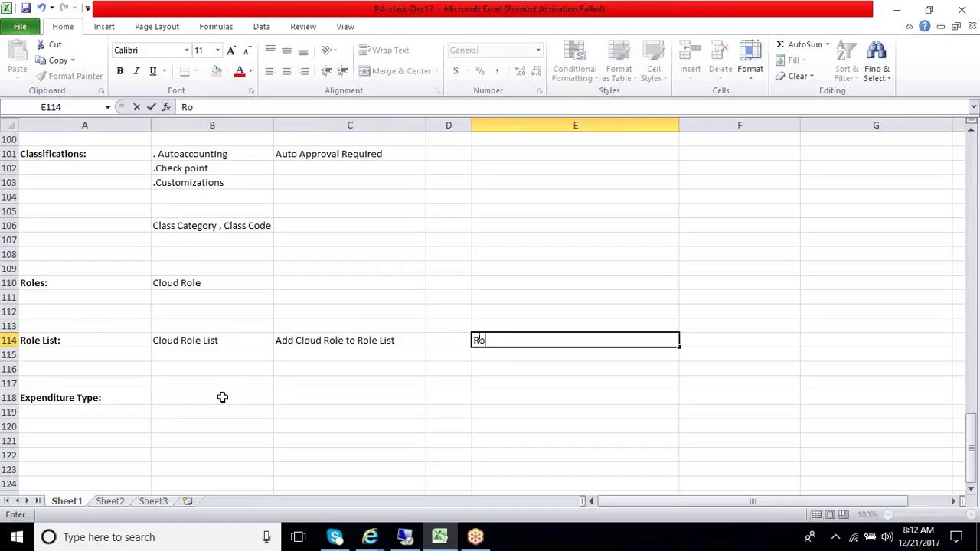This screenshot has height=551, width=980.
Task: Toggle Italic formatting
Action: coord(136,71)
